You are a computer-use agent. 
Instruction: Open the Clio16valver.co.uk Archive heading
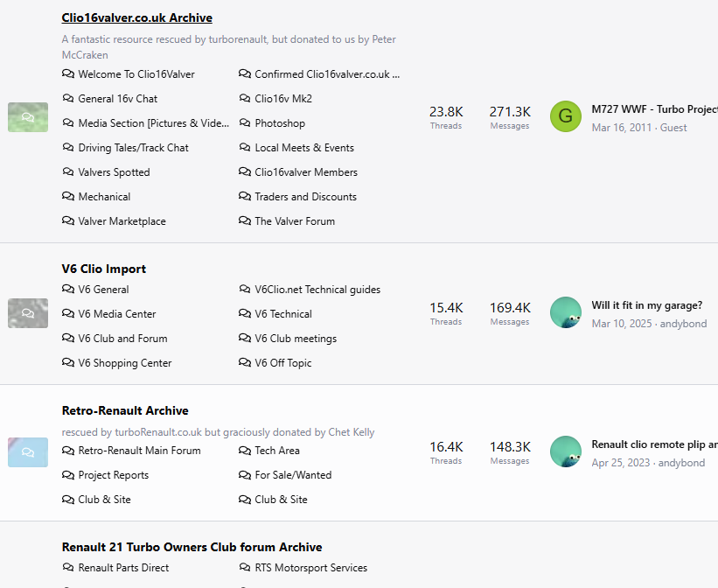[x=137, y=17]
